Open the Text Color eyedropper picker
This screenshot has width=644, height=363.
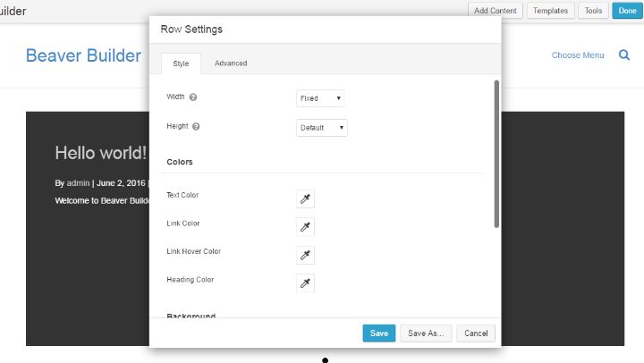click(x=305, y=198)
